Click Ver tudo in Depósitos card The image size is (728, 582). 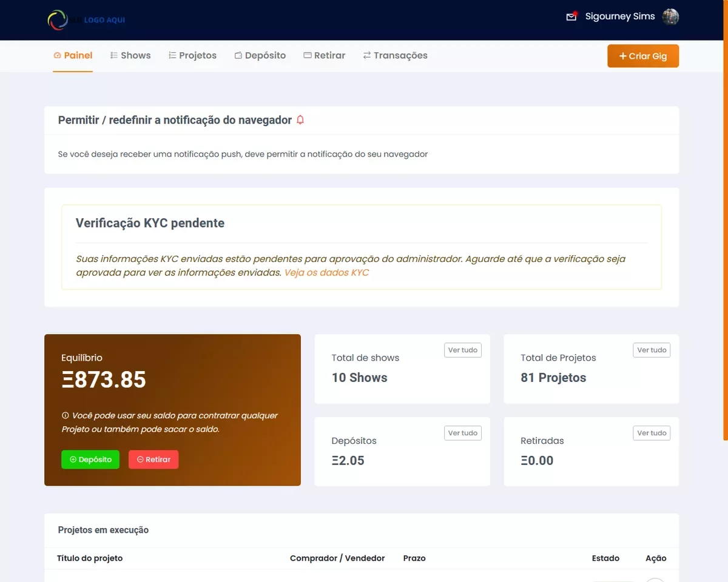(x=462, y=433)
